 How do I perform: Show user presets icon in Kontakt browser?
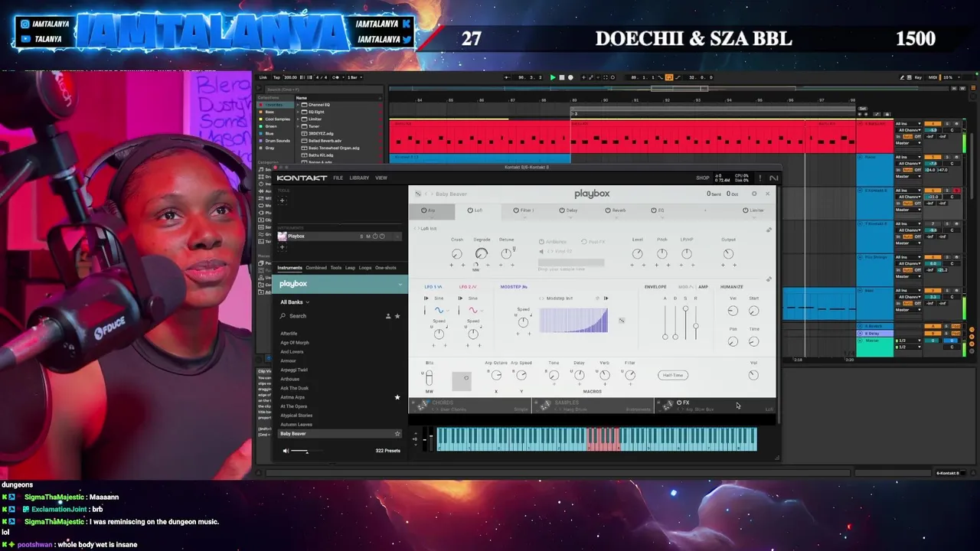click(387, 316)
